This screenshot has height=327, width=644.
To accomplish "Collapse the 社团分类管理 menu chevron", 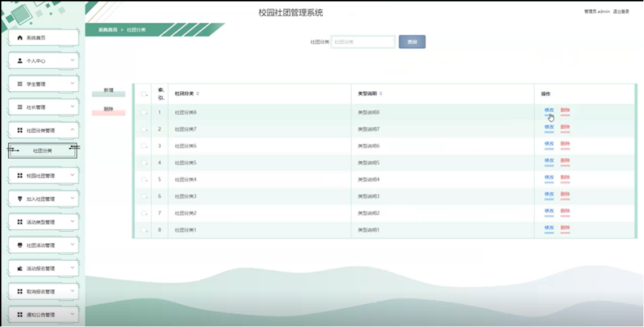I will 72,130.
